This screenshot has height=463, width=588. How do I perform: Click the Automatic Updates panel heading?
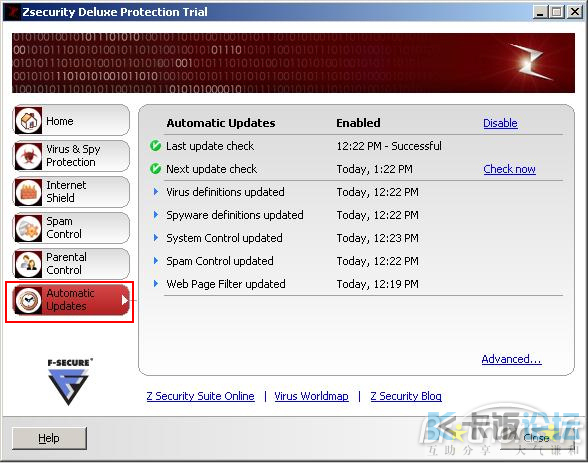click(221, 123)
